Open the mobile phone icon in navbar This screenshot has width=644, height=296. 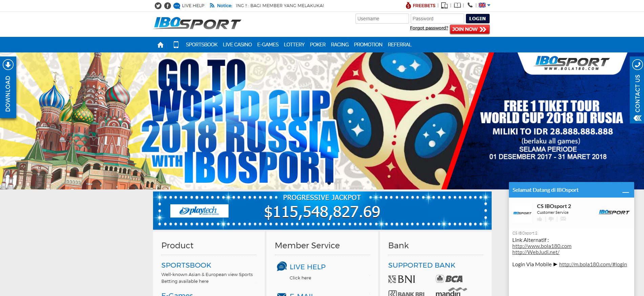coord(176,45)
